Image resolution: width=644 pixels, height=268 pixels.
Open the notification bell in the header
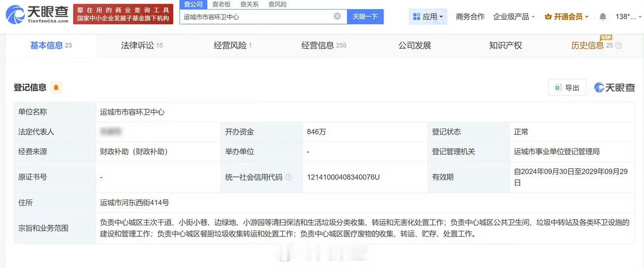(x=602, y=17)
